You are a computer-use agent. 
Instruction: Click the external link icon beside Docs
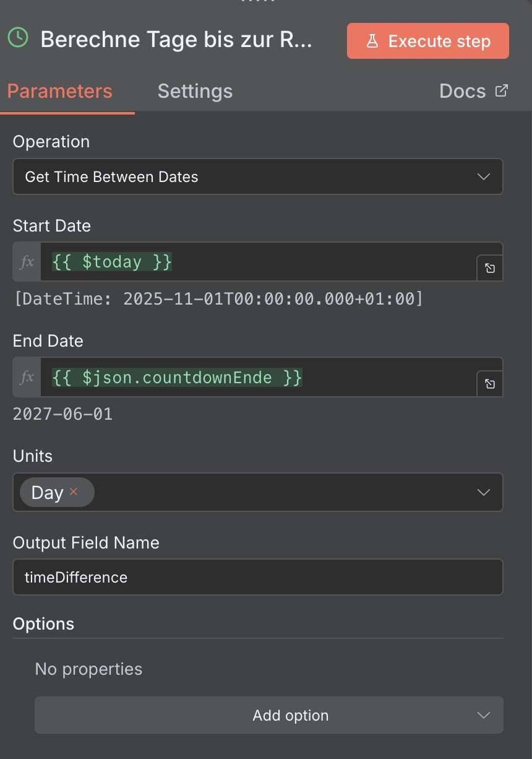tap(502, 90)
